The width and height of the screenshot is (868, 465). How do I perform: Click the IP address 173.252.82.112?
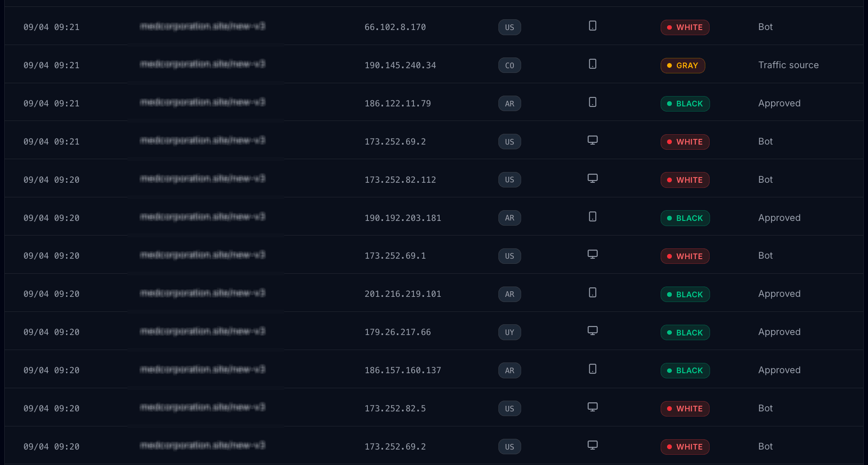point(400,179)
